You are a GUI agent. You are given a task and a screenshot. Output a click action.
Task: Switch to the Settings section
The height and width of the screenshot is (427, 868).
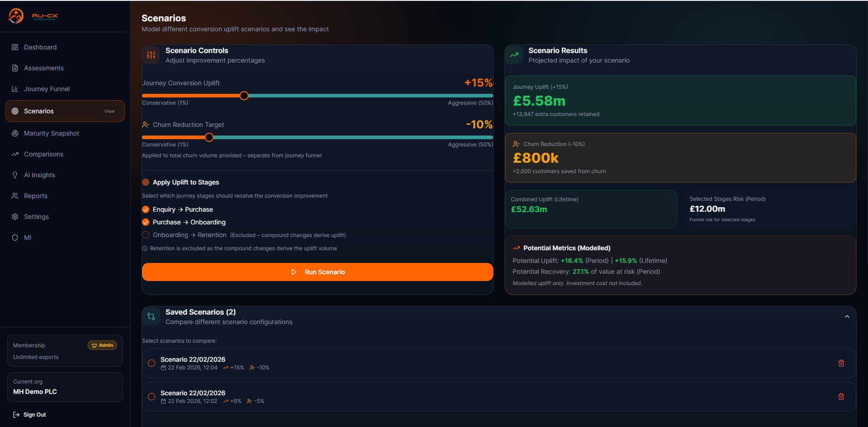tap(36, 216)
